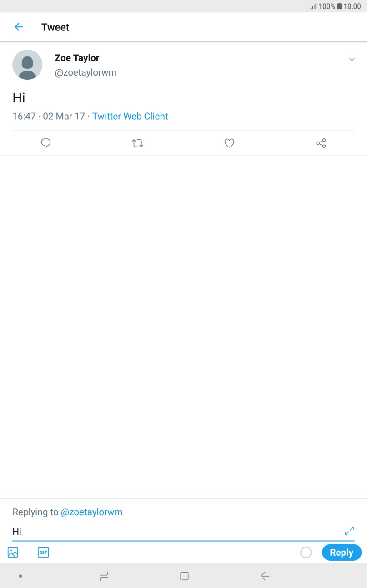Image resolution: width=367 pixels, height=588 pixels.
Task: Retweet Zoe Taylor's tweet
Action: (x=137, y=143)
